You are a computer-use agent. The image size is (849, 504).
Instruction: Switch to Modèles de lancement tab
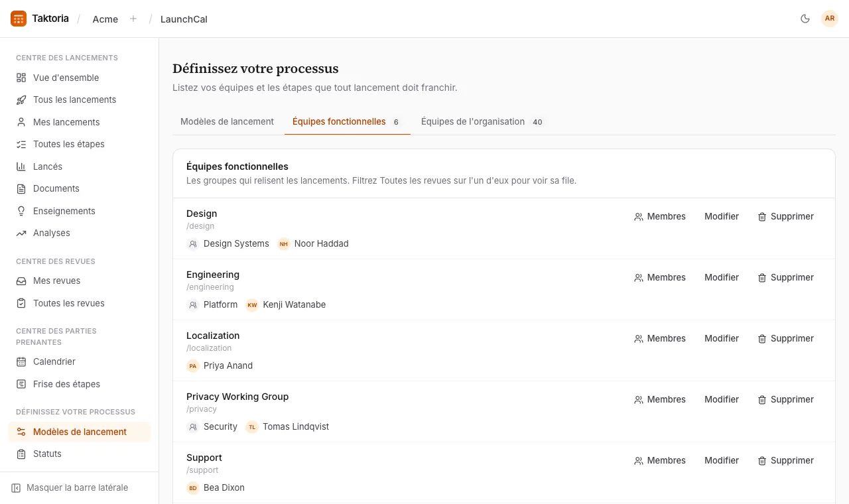point(227,121)
